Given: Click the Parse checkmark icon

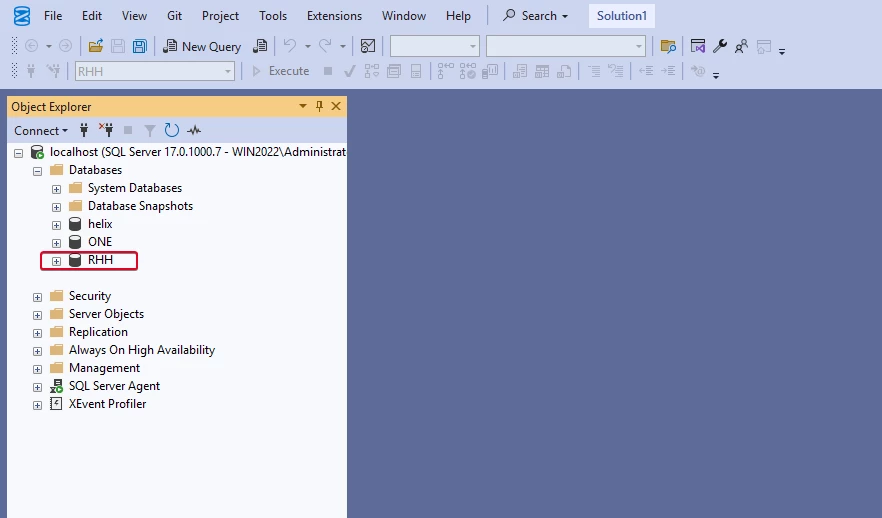Looking at the screenshot, I should point(349,71).
